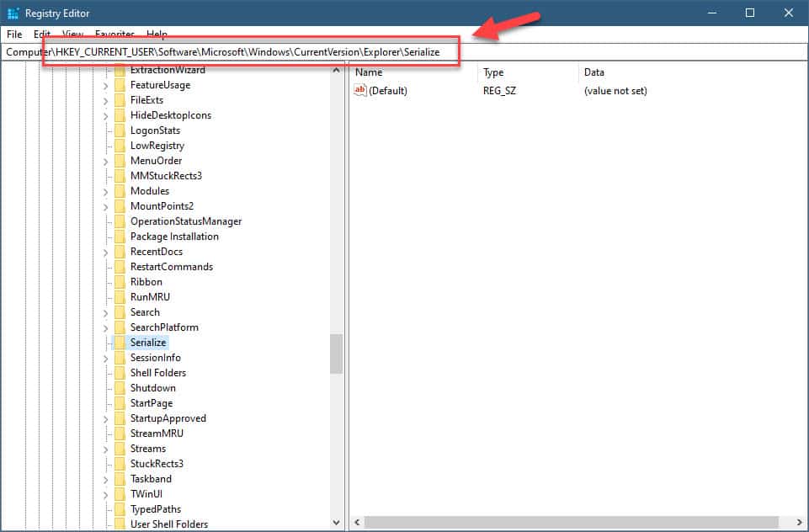Expand the HideDesktopIcons key
The height and width of the screenshot is (532, 809).
coord(105,115)
